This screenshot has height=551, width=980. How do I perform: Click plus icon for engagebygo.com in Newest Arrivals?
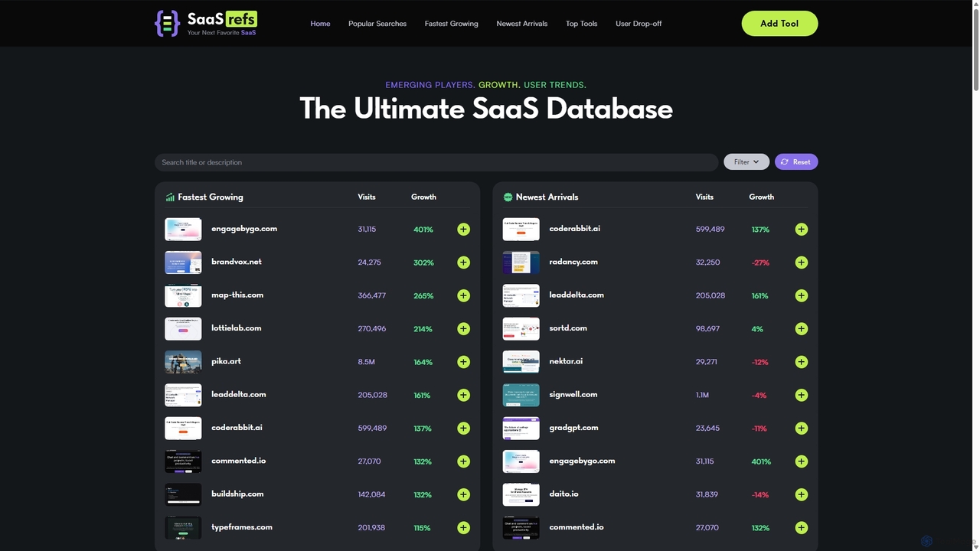(x=801, y=461)
